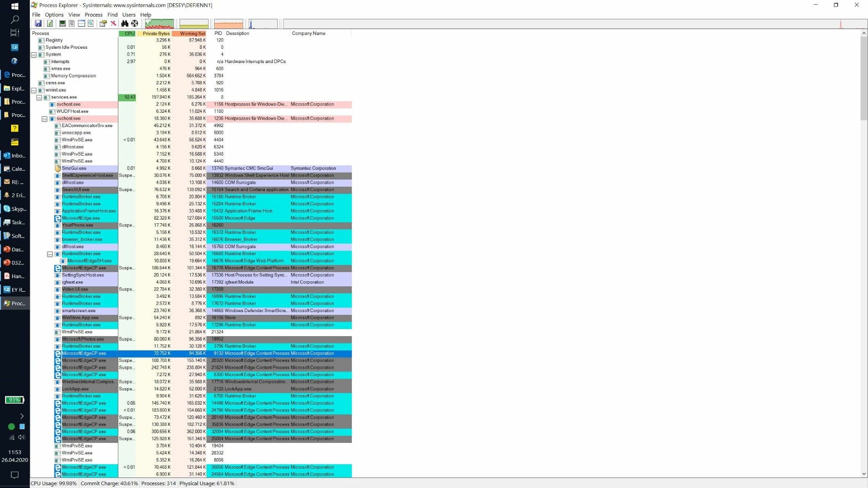Click the Symantec shield icon of SmcGui.exe
The height and width of the screenshot is (488, 868).
point(58,168)
